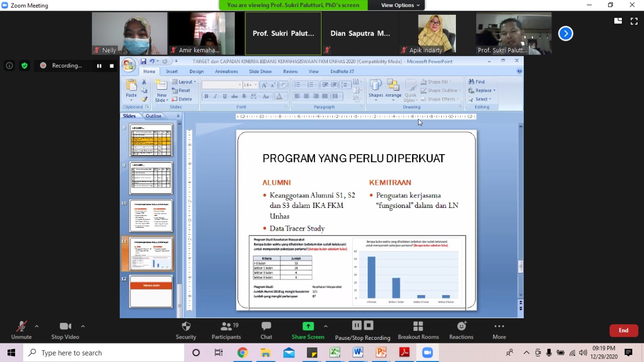
Task: Open the Select dropdown in Editing group
Action: [480, 99]
